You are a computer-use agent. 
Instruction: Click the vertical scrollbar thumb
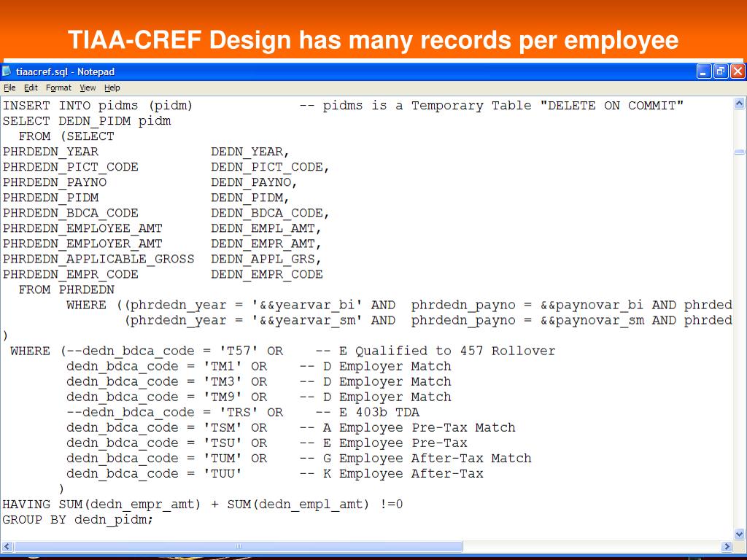coord(740,152)
